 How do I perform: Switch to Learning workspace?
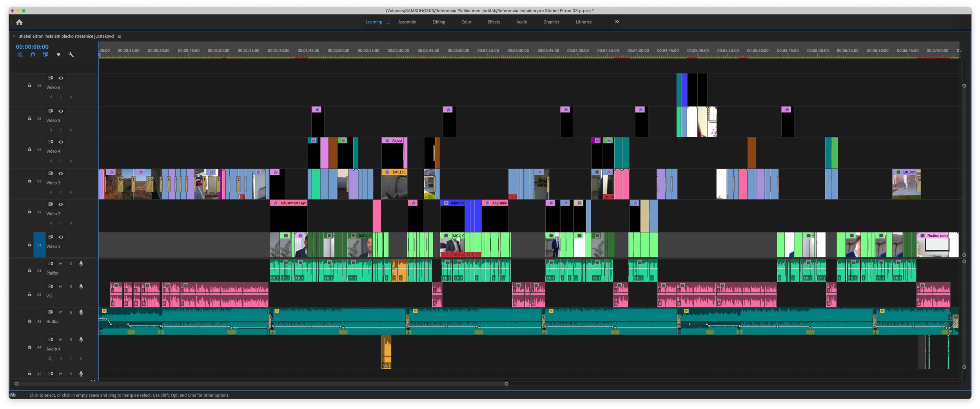pos(374,22)
